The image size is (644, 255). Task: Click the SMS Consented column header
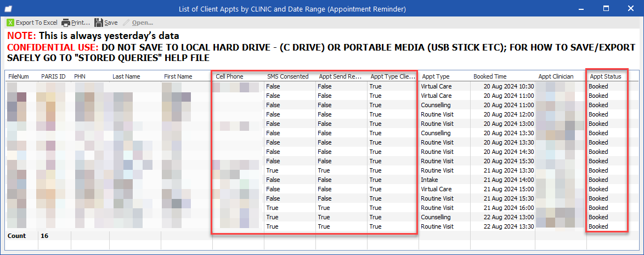(x=287, y=76)
